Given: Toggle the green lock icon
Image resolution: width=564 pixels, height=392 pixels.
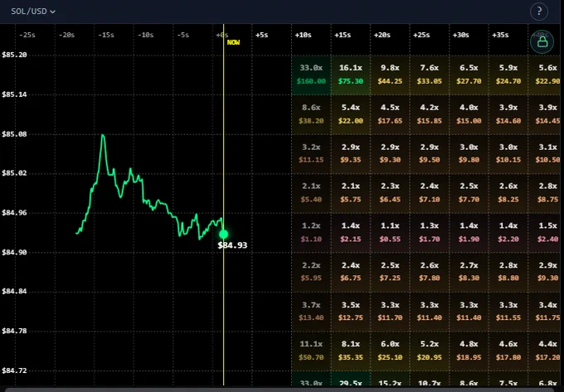Looking at the screenshot, I should [x=542, y=41].
